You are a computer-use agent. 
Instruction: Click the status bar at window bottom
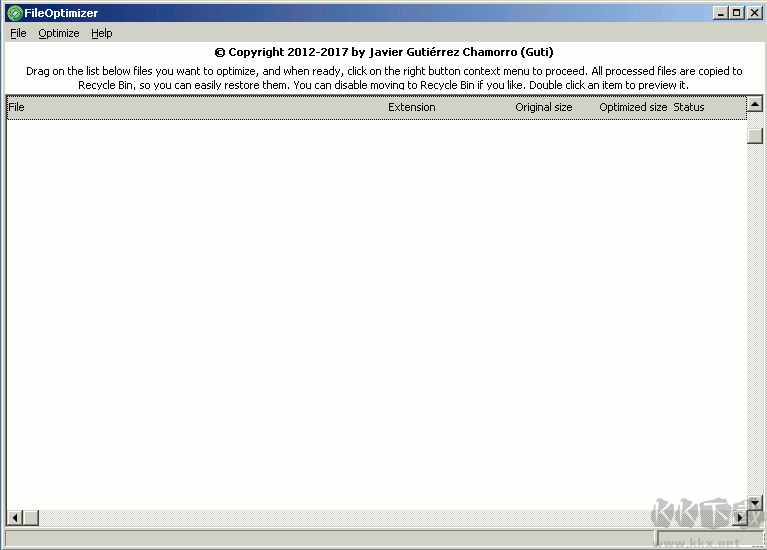(330, 539)
